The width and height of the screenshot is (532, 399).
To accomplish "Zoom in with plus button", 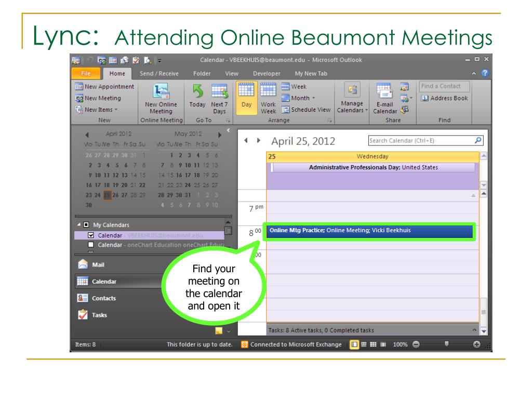I will pos(477,344).
